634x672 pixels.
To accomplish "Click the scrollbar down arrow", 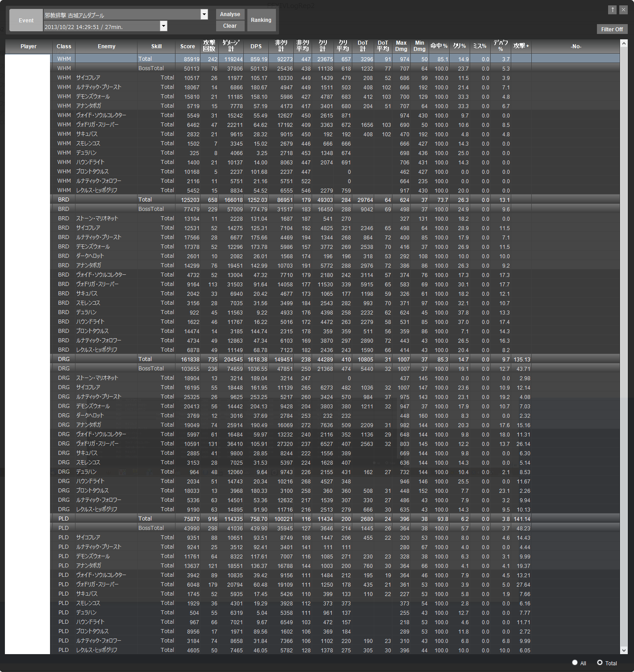I will pyautogui.click(x=624, y=651).
